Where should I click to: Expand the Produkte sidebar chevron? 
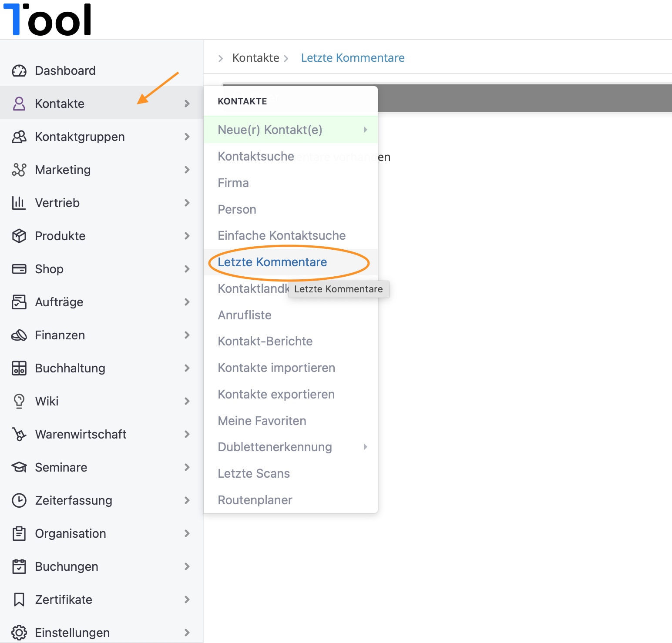[x=187, y=236]
